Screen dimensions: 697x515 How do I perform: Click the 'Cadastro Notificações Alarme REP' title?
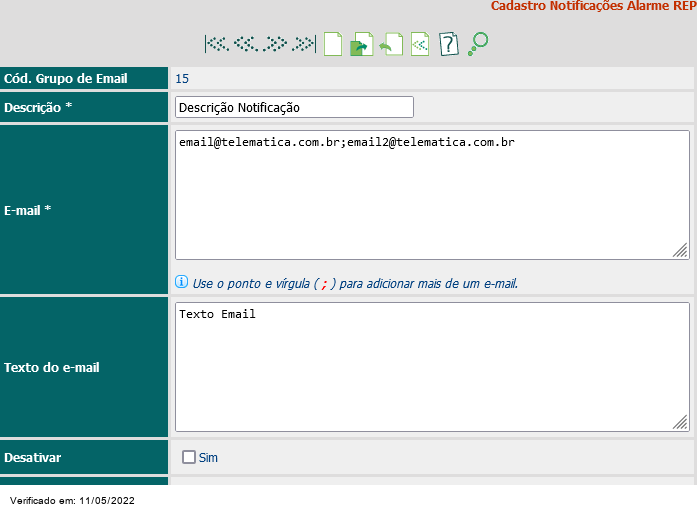coord(593,6)
